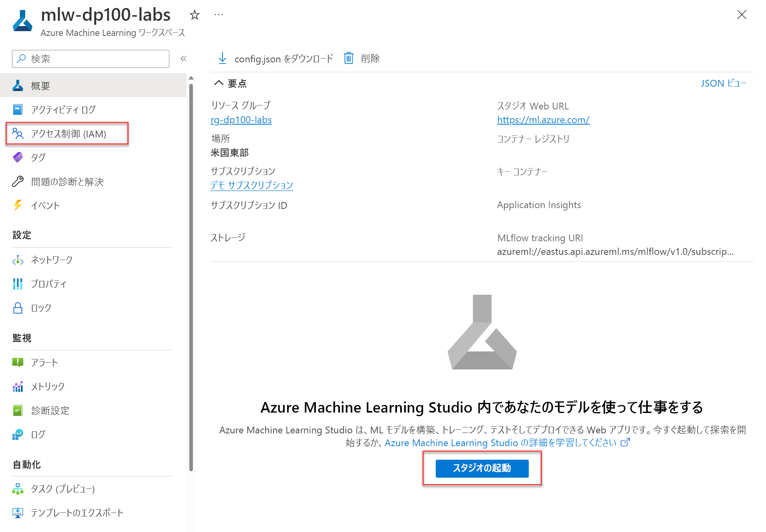This screenshot has height=532, width=766.
Task: Open テンプレートのエクスポート
Action: [77, 513]
